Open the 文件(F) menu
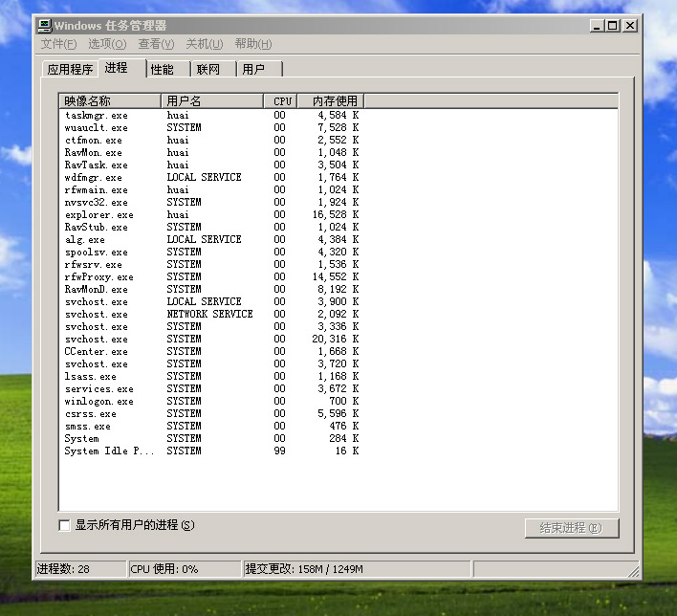 click(58, 44)
